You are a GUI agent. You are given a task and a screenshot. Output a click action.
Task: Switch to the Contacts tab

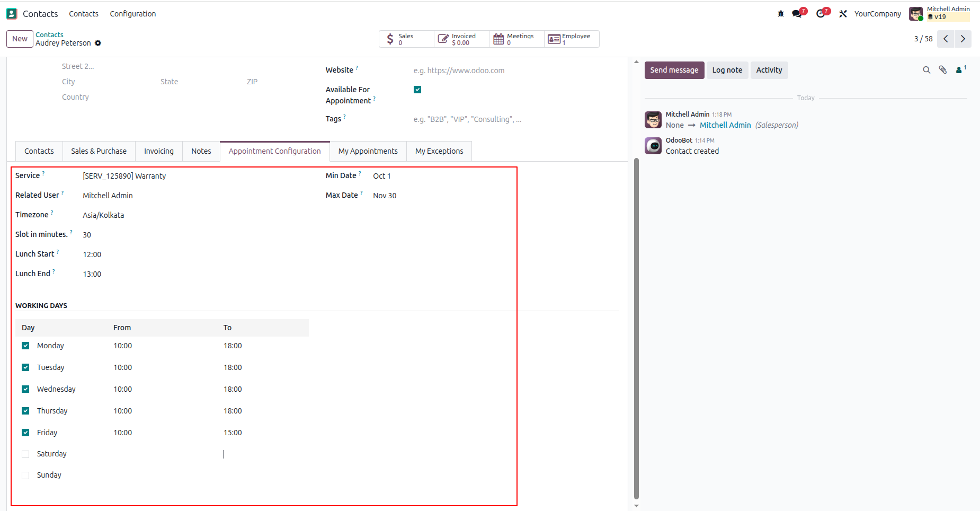click(39, 151)
